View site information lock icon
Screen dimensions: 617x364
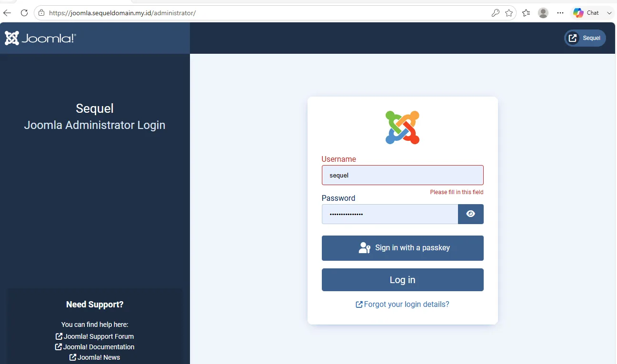pyautogui.click(x=41, y=13)
